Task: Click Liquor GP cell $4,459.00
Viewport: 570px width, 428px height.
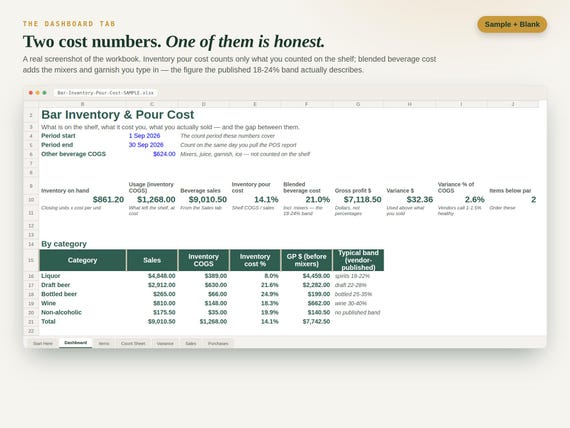Action: click(316, 276)
